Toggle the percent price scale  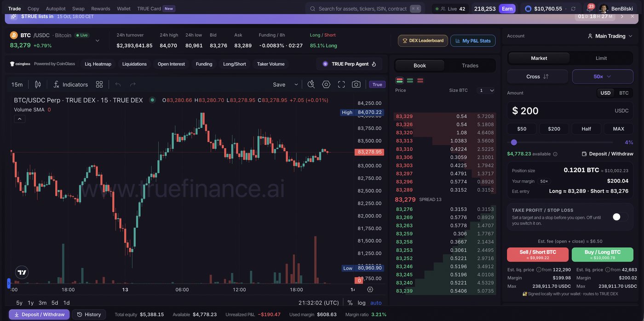[x=350, y=303]
